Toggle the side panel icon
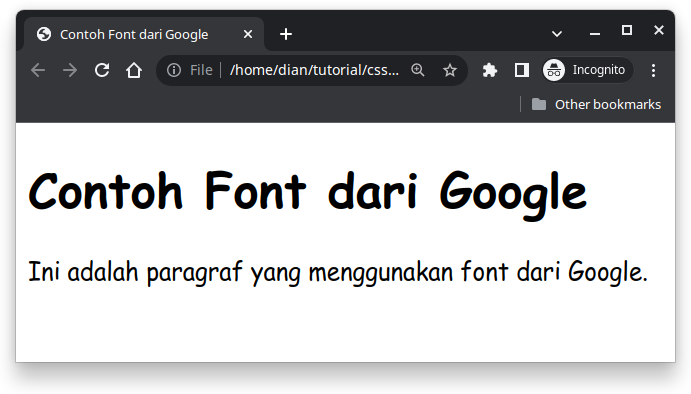The height and width of the screenshot is (394, 691). pyautogui.click(x=522, y=70)
